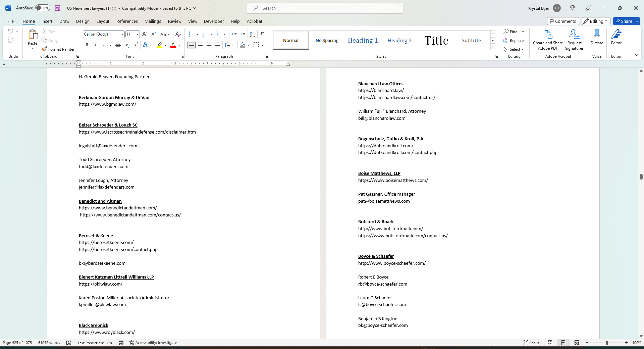The height and width of the screenshot is (349, 644).
Task: Toggle Focus mode in status bar
Action: pos(531,343)
